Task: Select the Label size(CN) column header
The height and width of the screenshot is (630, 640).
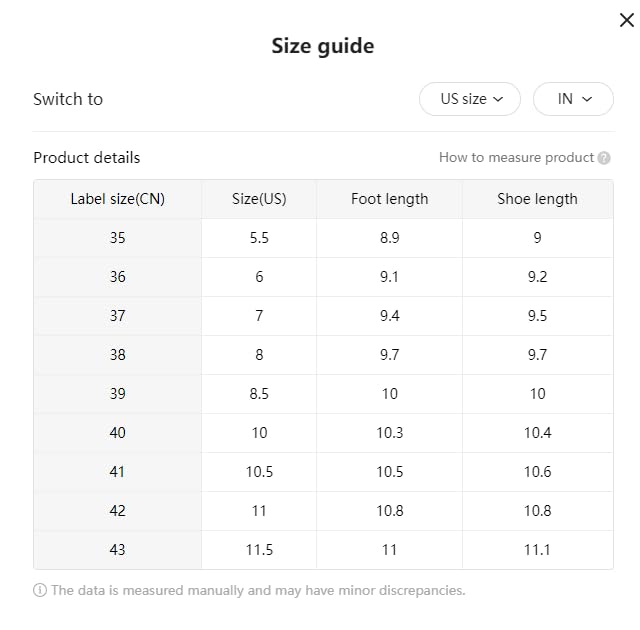Action: coord(118,199)
